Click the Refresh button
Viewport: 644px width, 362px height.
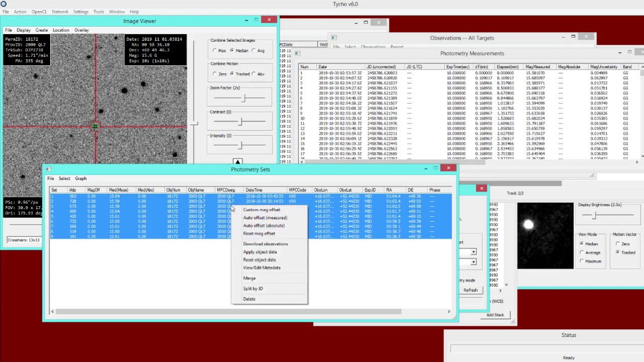click(x=470, y=290)
